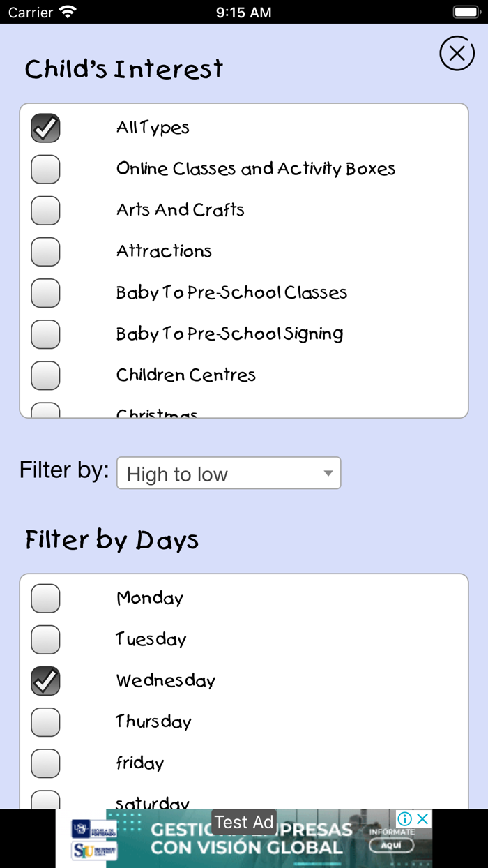
Task: Check the Tuesday checkbox
Action: [45, 639]
